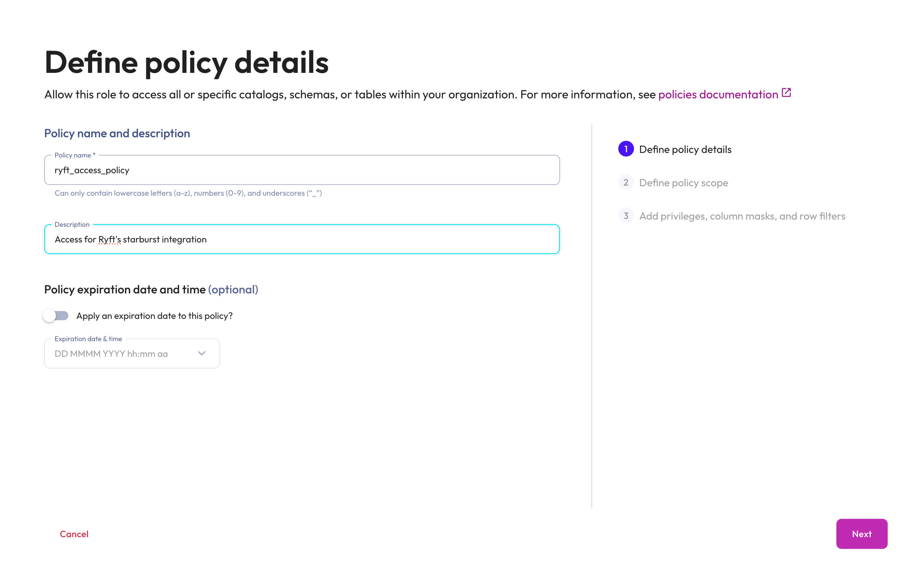Click the lowercase letters hint text
924x577 pixels.
188,193
